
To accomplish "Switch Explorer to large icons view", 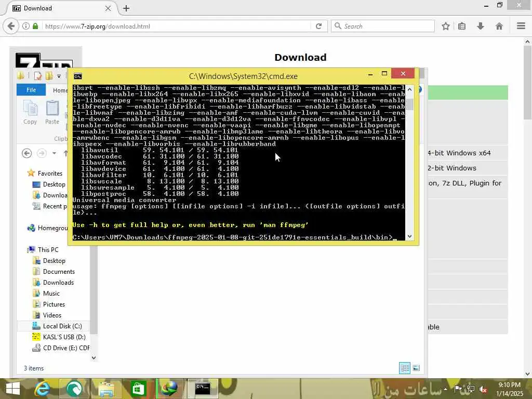I will tap(416, 368).
